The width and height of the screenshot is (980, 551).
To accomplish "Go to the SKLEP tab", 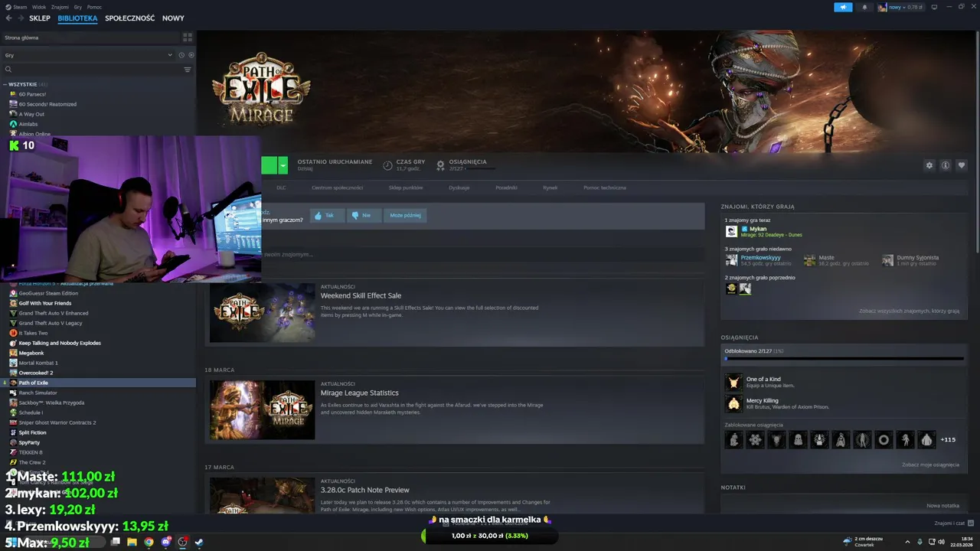I will point(40,18).
